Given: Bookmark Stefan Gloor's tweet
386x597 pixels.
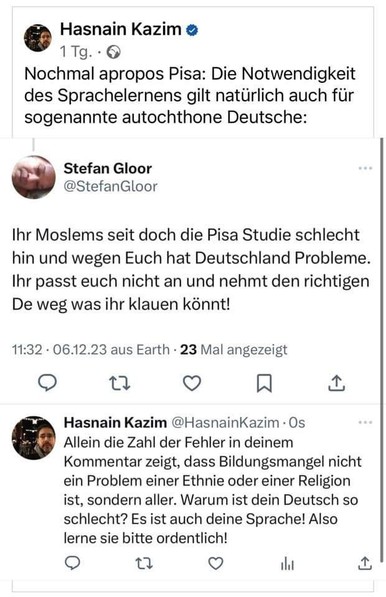Looking at the screenshot, I should point(264,383).
